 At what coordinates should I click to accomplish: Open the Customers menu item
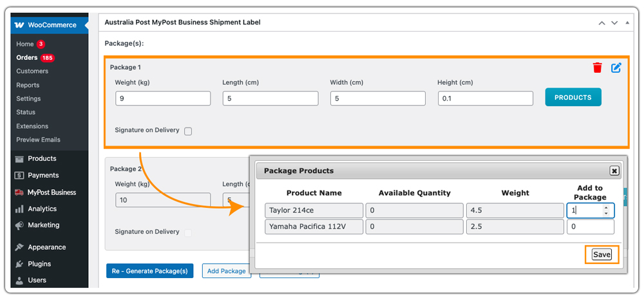pos(32,71)
